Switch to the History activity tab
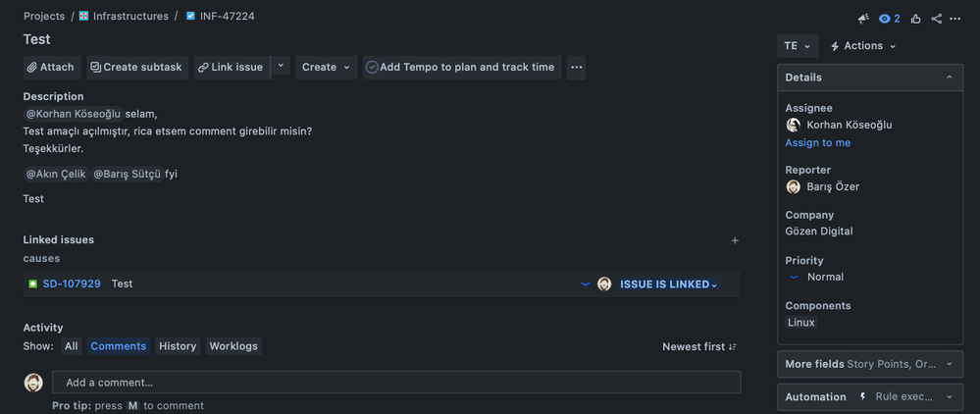The height and width of the screenshot is (414, 980). (x=178, y=346)
